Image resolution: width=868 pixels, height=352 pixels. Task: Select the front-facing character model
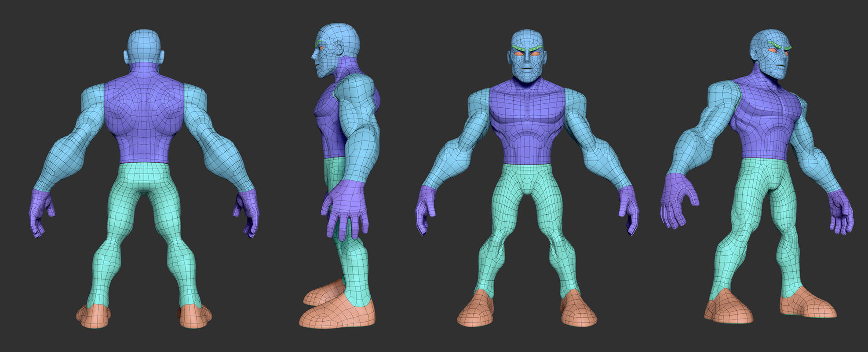[527, 178]
